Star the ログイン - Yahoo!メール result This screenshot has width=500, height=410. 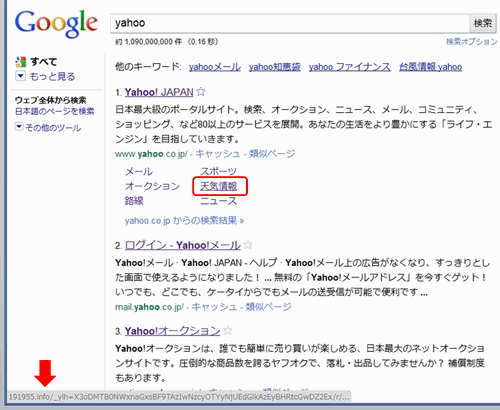(x=248, y=245)
